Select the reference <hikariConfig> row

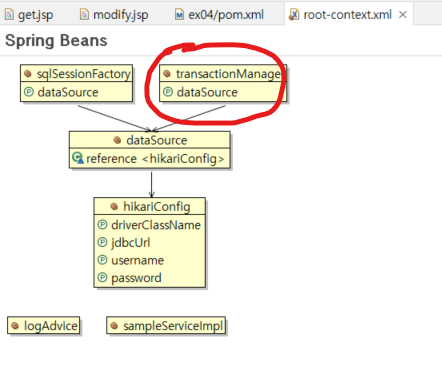150,158
